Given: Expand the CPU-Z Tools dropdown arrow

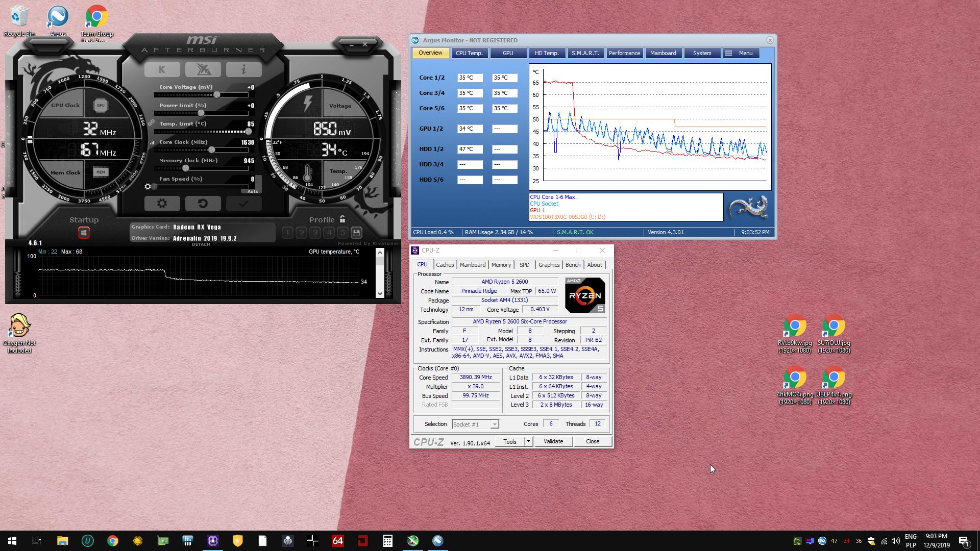Looking at the screenshot, I should tap(528, 442).
